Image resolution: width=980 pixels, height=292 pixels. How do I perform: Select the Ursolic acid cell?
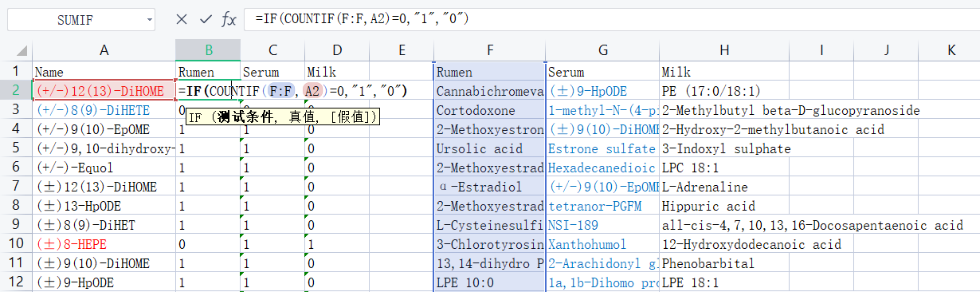[489, 148]
